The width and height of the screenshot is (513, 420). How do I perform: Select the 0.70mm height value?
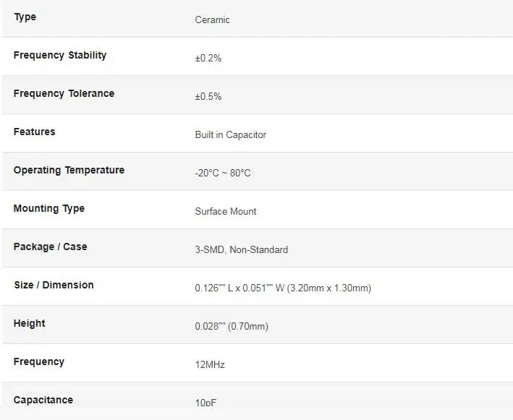coord(248,327)
